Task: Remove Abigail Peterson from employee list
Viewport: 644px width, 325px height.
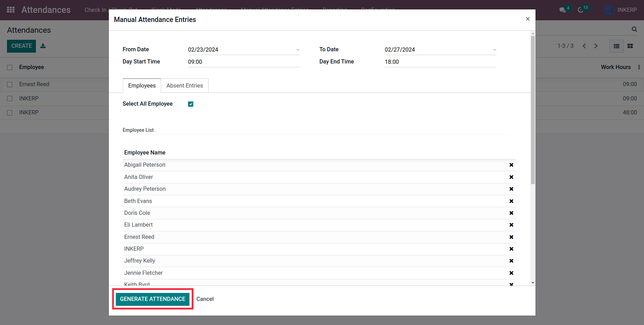Action: [x=511, y=165]
